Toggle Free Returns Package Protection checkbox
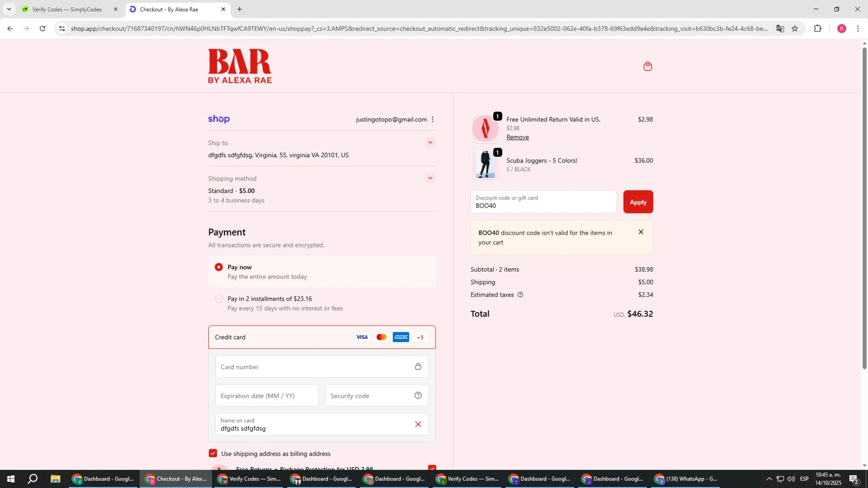Image resolution: width=868 pixels, height=488 pixels. click(432, 468)
